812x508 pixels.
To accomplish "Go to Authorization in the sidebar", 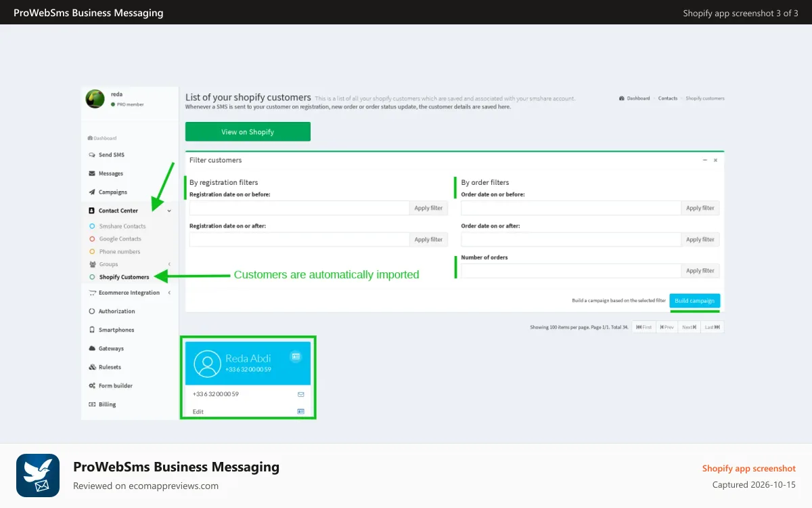I will [117, 312].
